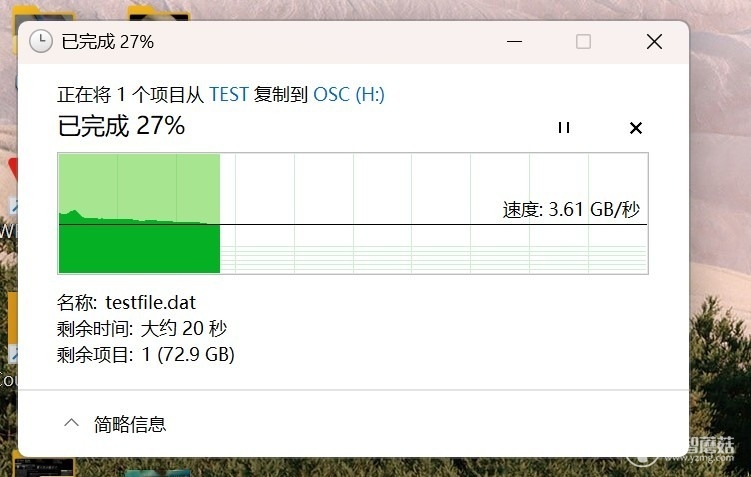Click the clock icon in title bar
Viewport: 751px width, 477px height.
[x=41, y=42]
